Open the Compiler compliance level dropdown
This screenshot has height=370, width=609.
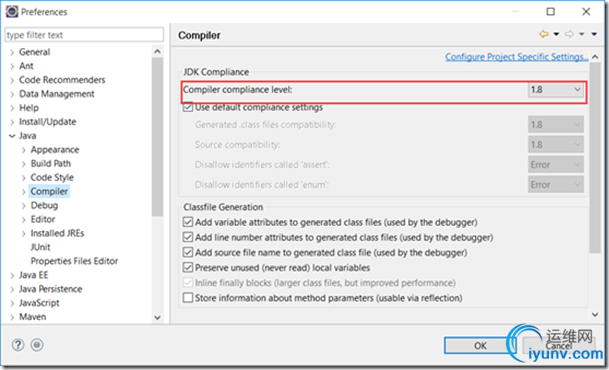click(x=555, y=90)
